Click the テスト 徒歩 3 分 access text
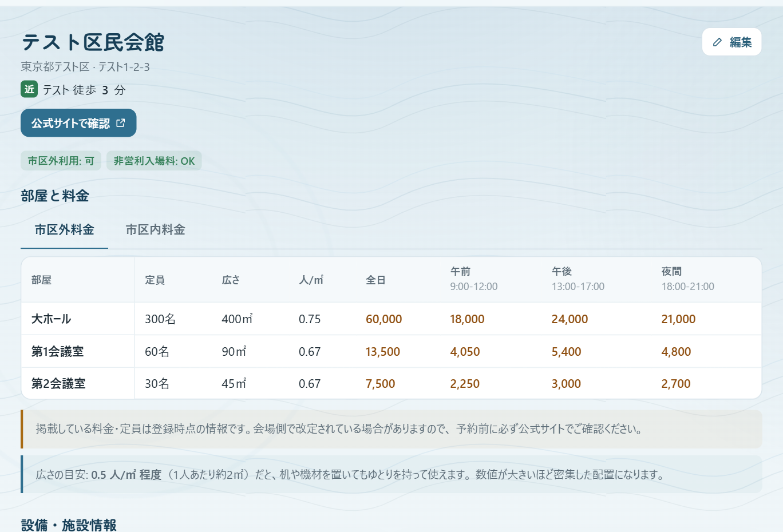 point(84,90)
